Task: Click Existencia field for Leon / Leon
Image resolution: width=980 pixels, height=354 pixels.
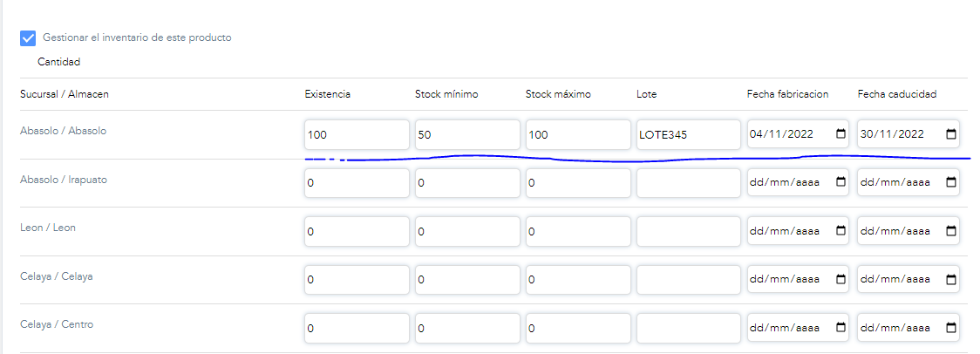Action: (x=357, y=231)
